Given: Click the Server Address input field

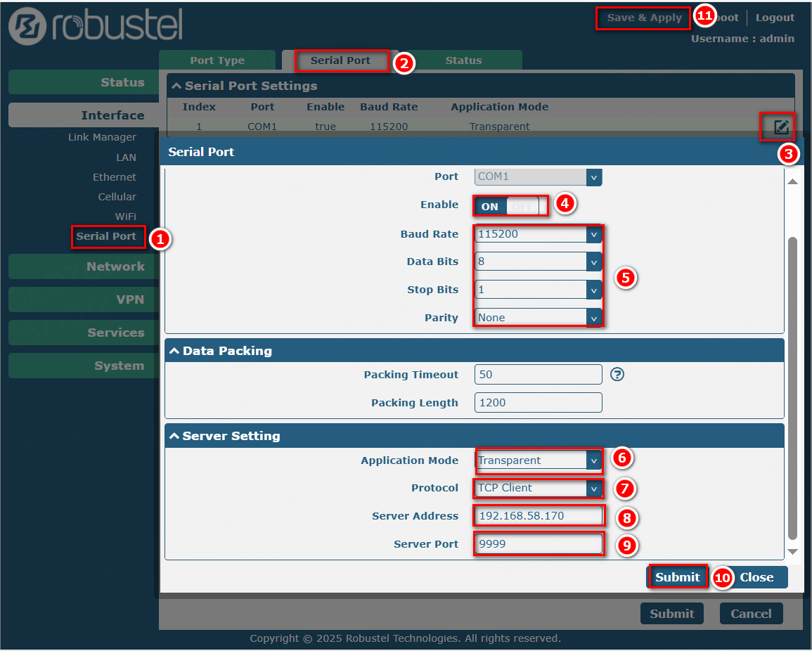Looking at the screenshot, I should pyautogui.click(x=539, y=516).
